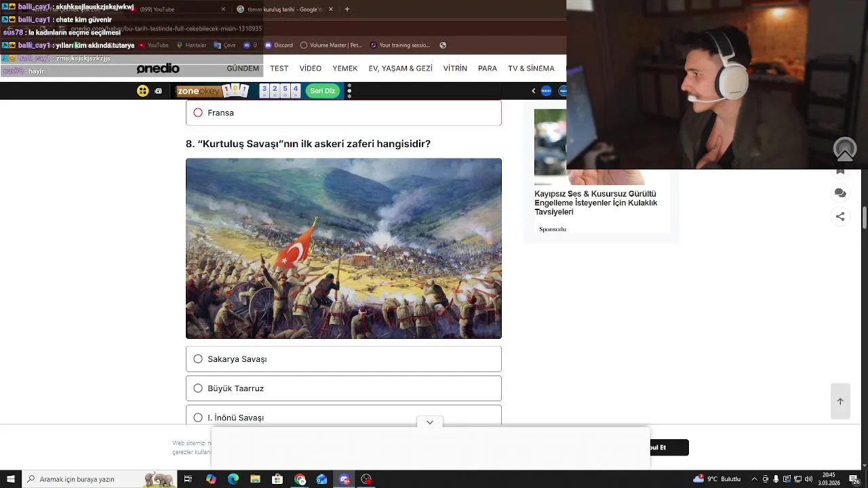
Task: Launch Copilot from the taskbar
Action: 211,479
